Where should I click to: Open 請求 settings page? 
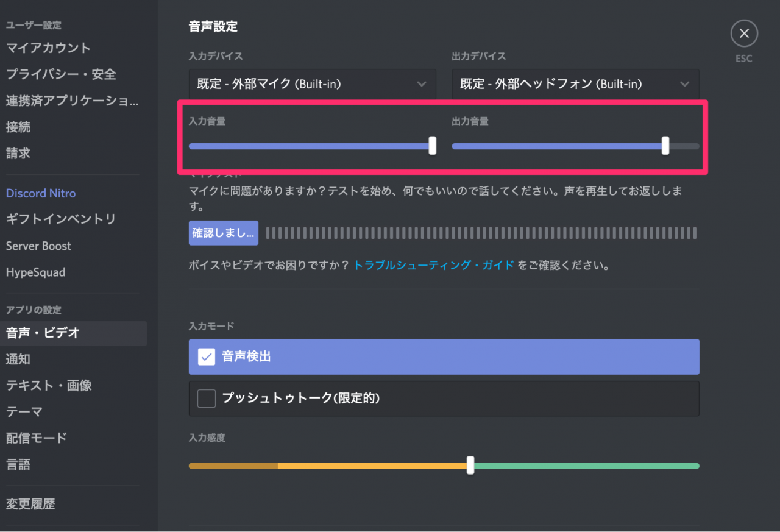18,153
